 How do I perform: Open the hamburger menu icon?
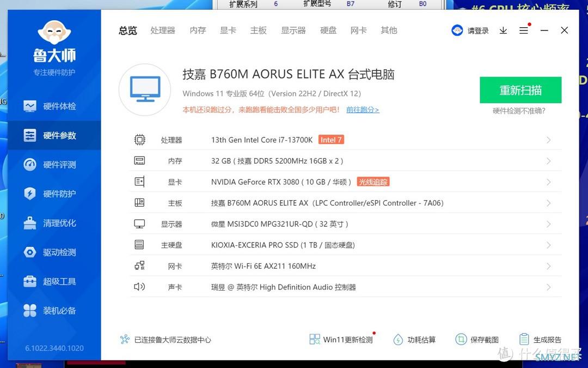pyautogui.click(x=524, y=31)
